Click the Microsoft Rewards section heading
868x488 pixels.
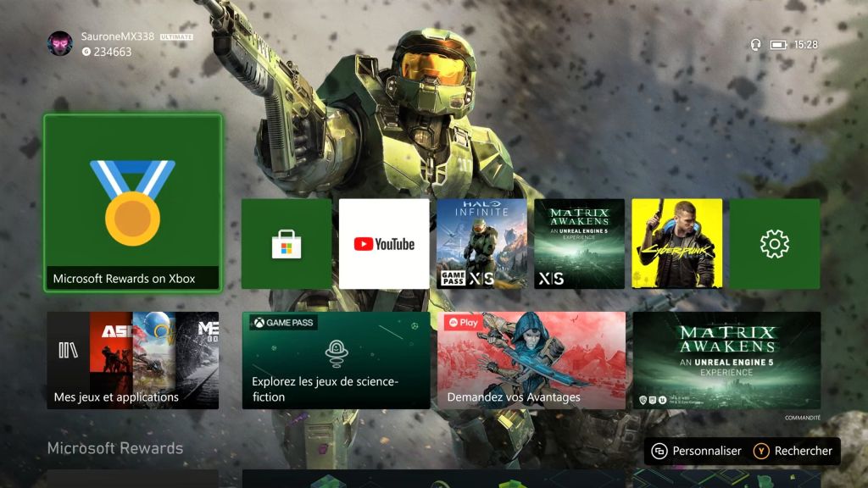(115, 448)
